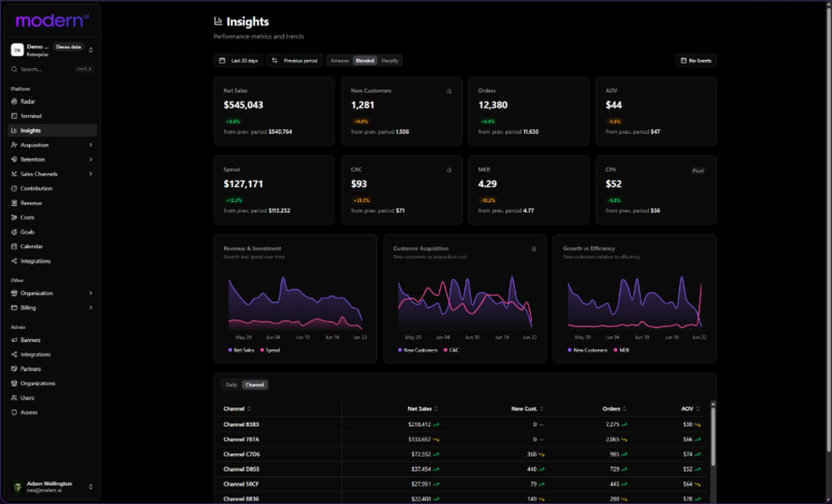Viewport: 832px width, 504px height.
Task: Click the Goals target icon
Action: pyautogui.click(x=14, y=232)
